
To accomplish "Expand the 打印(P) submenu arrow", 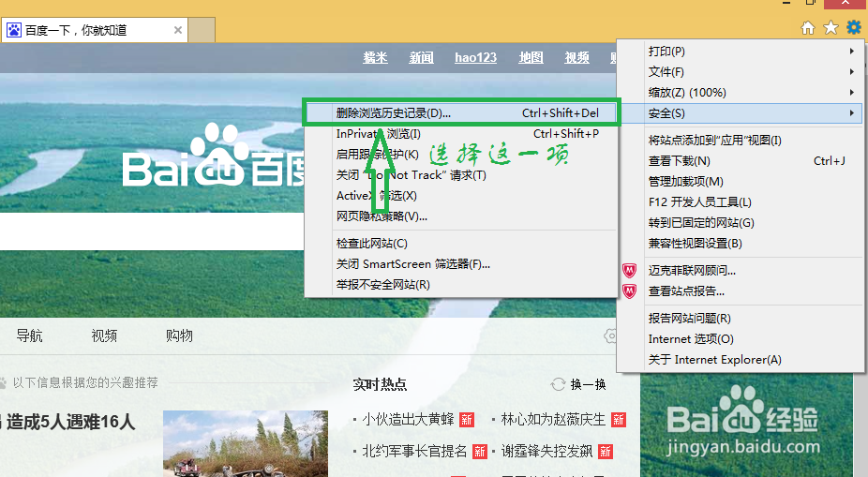I will coord(852,51).
